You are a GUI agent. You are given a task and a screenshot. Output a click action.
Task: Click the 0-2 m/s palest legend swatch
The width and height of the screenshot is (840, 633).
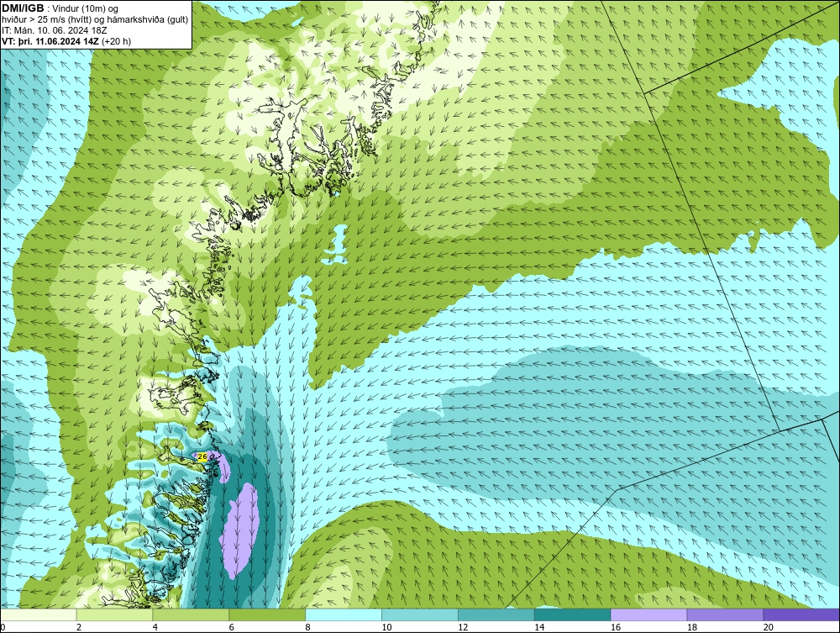pos(39,615)
